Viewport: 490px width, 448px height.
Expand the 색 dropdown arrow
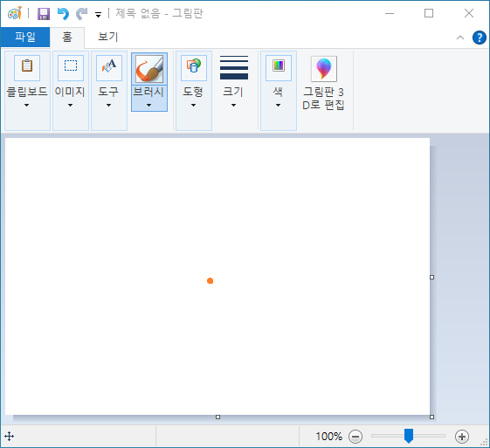point(278,106)
